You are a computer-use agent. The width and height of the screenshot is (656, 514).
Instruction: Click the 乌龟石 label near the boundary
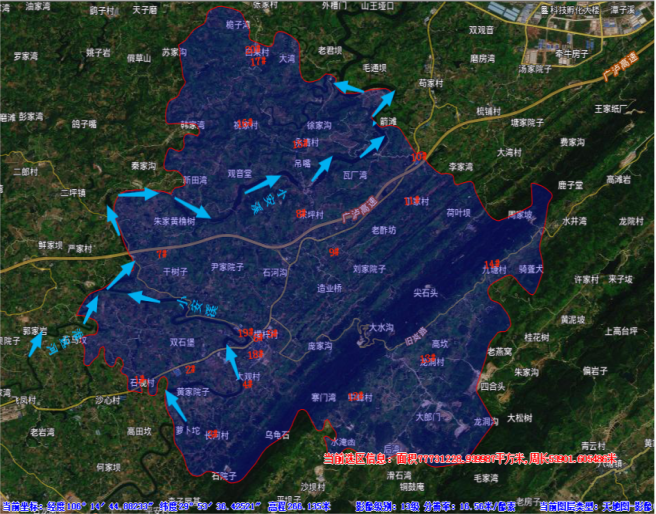276,435
